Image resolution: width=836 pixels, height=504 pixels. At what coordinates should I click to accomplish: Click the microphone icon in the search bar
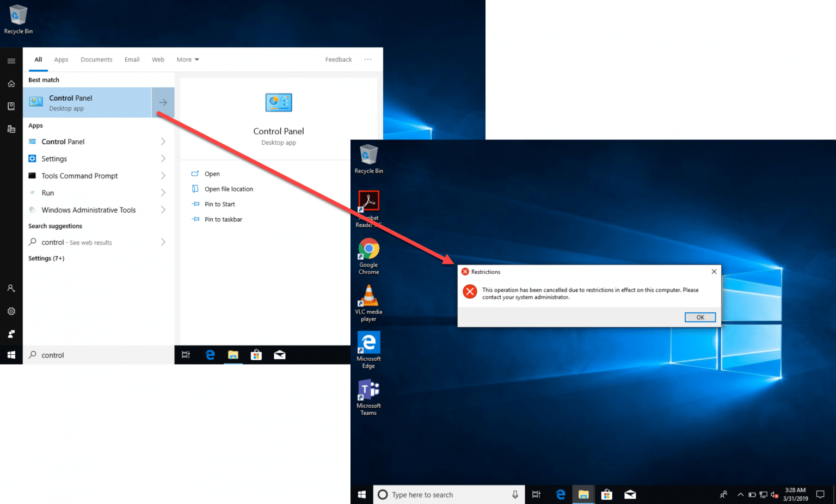(515, 494)
